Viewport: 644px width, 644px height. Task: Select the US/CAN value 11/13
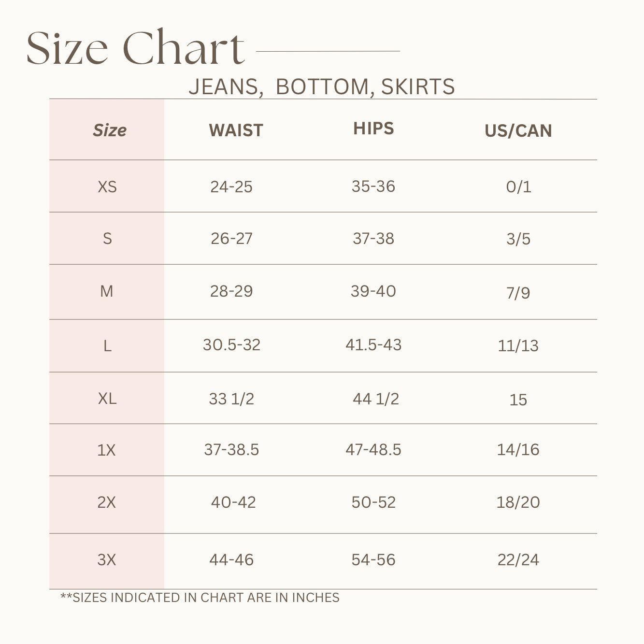click(518, 346)
